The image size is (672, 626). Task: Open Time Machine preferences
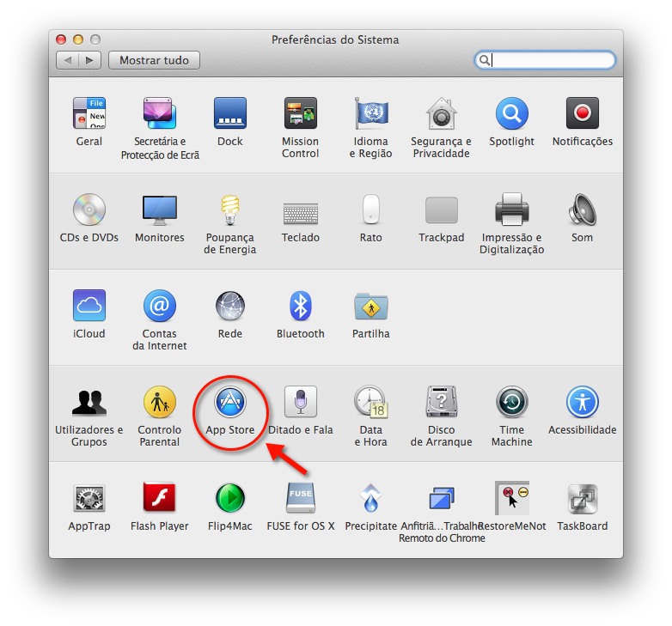(x=511, y=402)
